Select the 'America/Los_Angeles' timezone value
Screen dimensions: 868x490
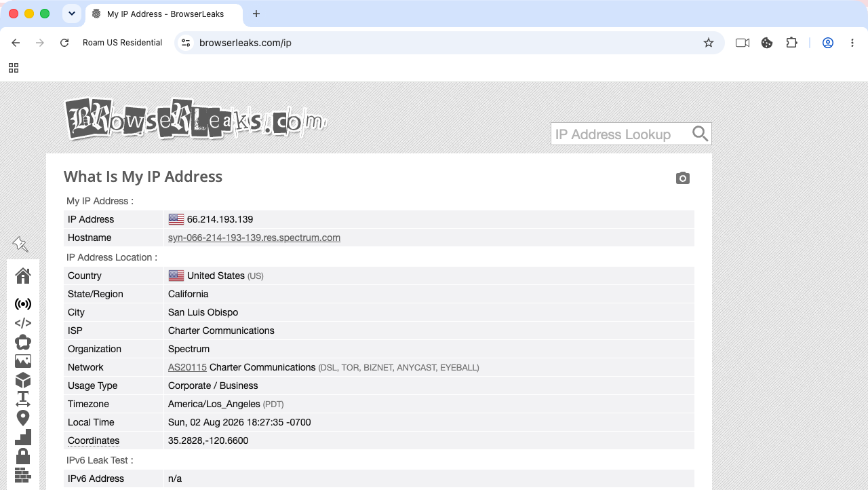tap(214, 404)
